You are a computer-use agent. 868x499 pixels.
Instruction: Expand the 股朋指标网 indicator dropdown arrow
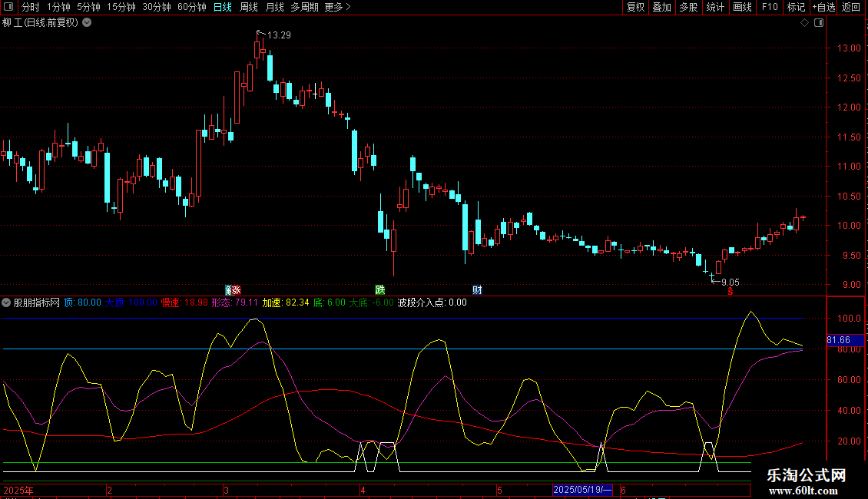tap(7, 302)
